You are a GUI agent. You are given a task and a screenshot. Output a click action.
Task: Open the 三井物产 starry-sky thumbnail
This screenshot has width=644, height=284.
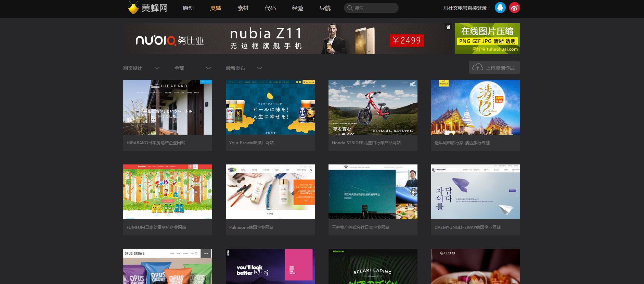pos(373,192)
